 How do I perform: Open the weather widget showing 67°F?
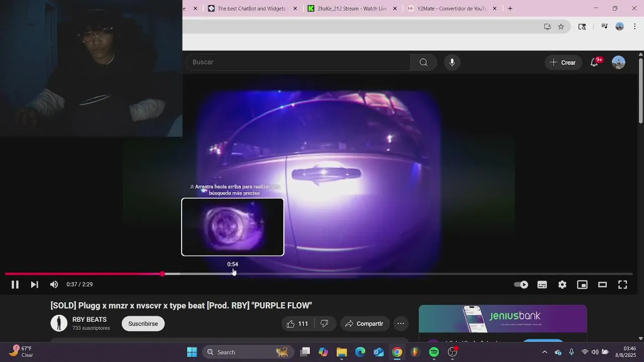(21, 351)
